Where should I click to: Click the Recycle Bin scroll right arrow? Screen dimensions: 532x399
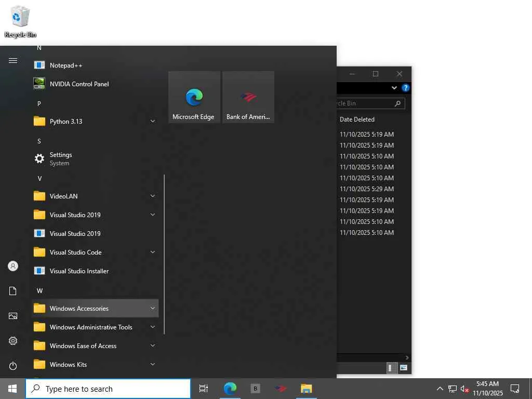(407, 357)
